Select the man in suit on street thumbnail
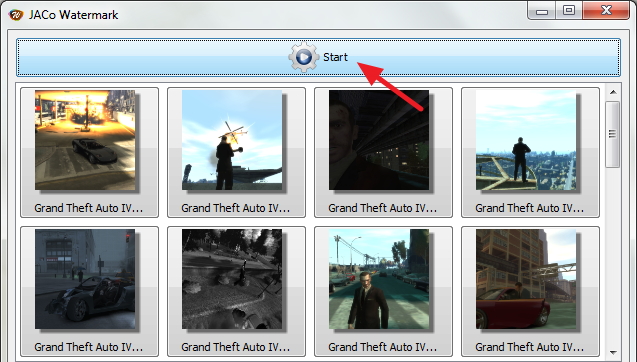This screenshot has height=362, width=637. click(383, 291)
